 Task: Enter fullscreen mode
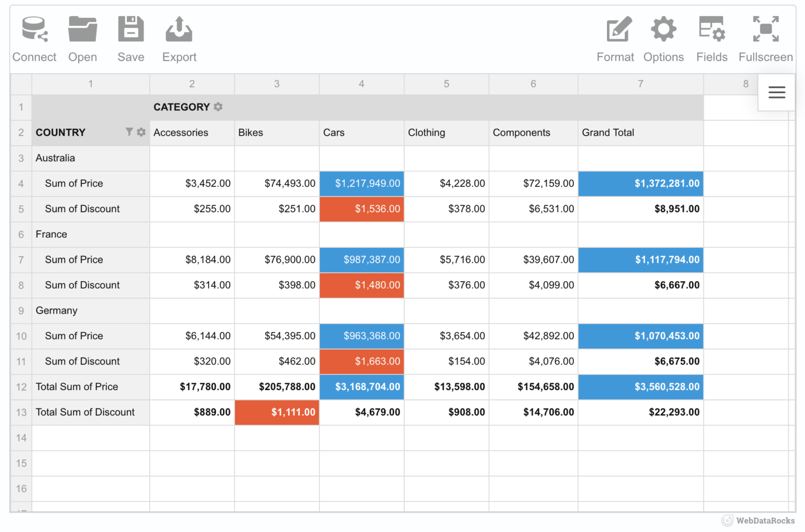[765, 37]
